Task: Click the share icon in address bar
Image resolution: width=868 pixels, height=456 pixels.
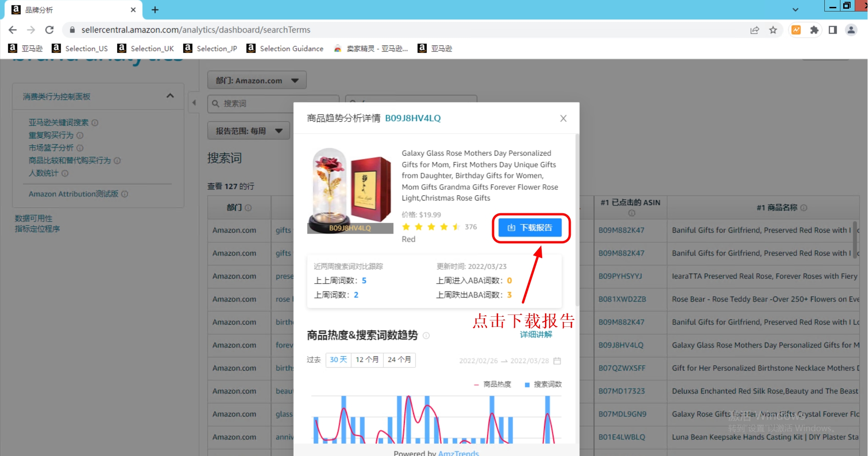Action: click(x=755, y=29)
